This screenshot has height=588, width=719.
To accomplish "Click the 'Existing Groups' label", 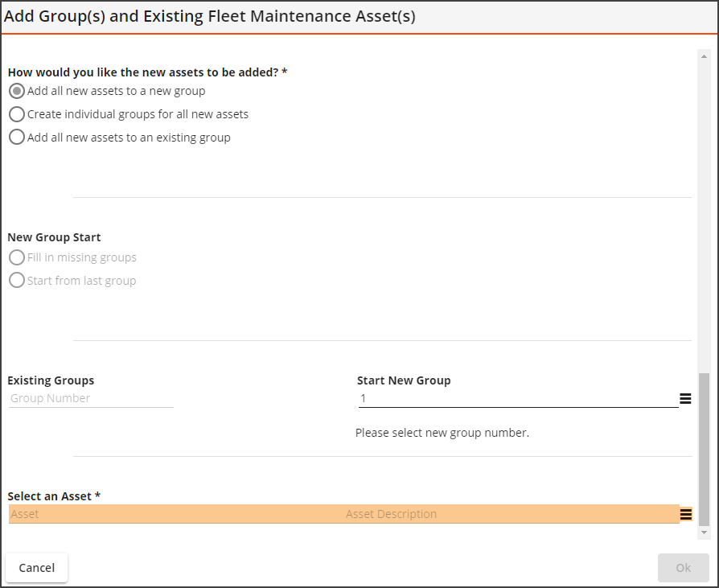I will click(x=51, y=380).
